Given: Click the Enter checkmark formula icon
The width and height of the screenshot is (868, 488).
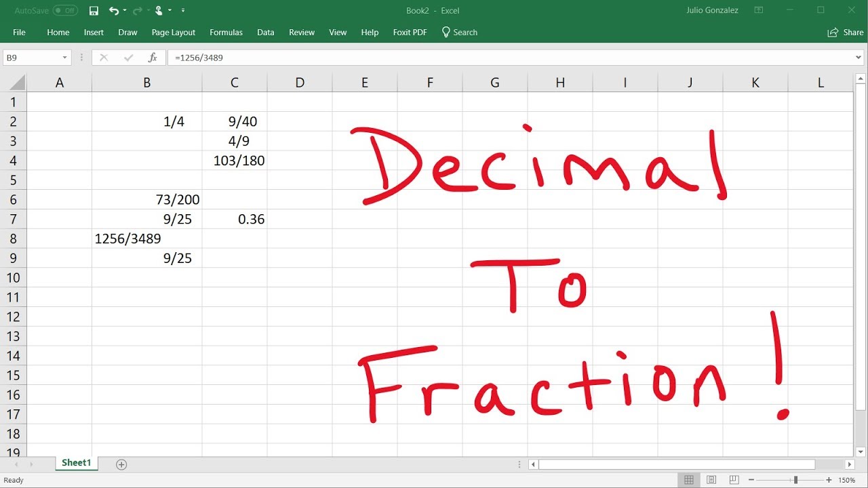Looking at the screenshot, I should (128, 58).
